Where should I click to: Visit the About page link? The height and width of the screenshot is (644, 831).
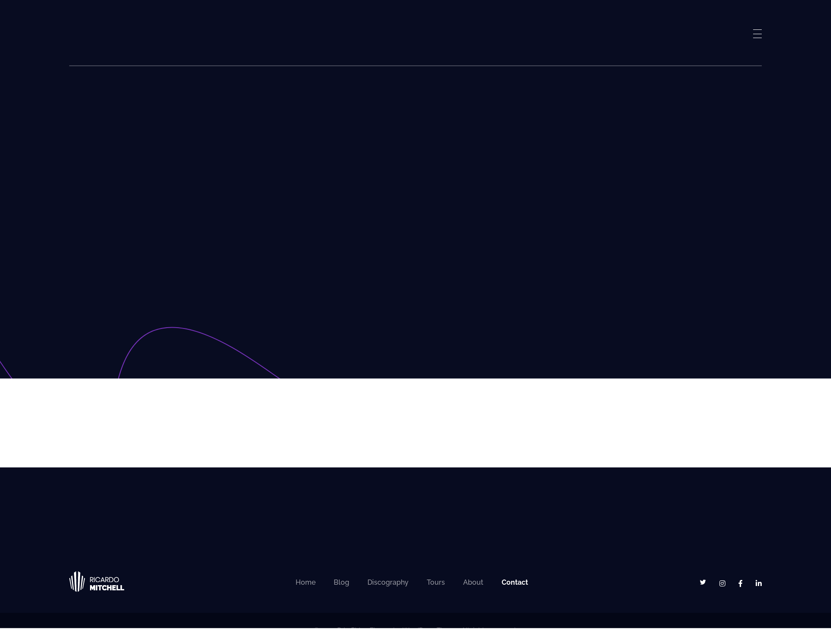point(473,582)
